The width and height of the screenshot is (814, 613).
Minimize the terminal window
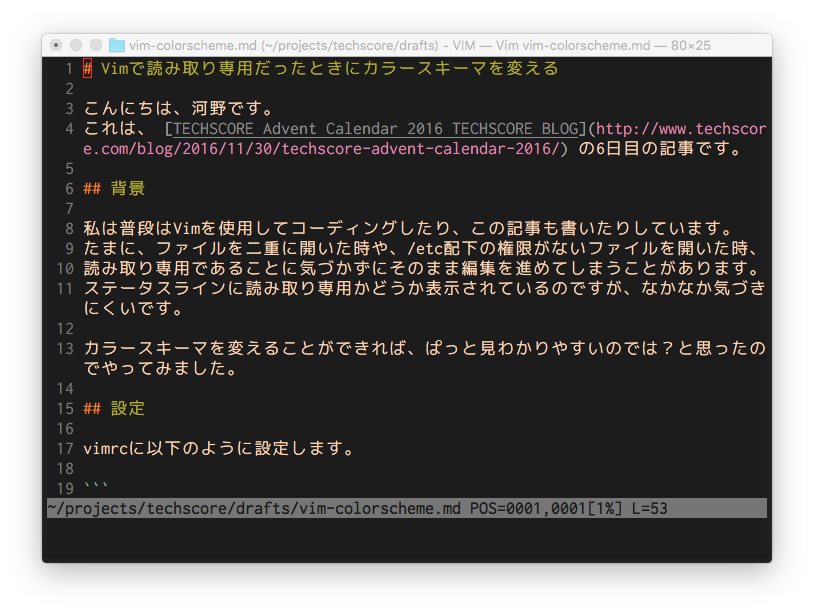pos(76,45)
